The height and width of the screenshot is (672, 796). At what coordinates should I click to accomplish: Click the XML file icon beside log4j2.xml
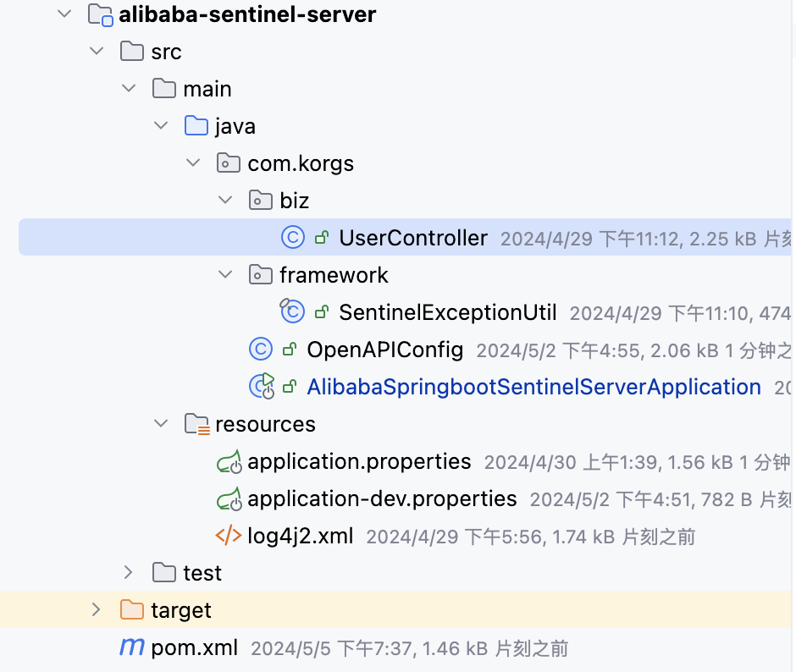(x=228, y=536)
